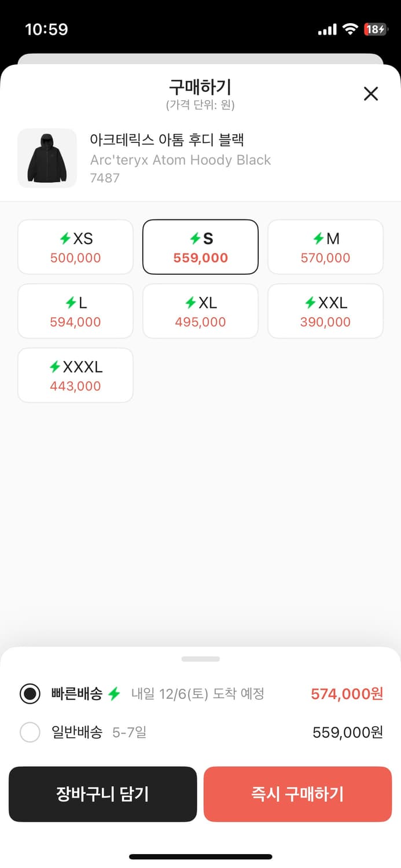Select size XS priced 500,000
Image resolution: width=401 pixels, height=868 pixels.
coord(75,247)
